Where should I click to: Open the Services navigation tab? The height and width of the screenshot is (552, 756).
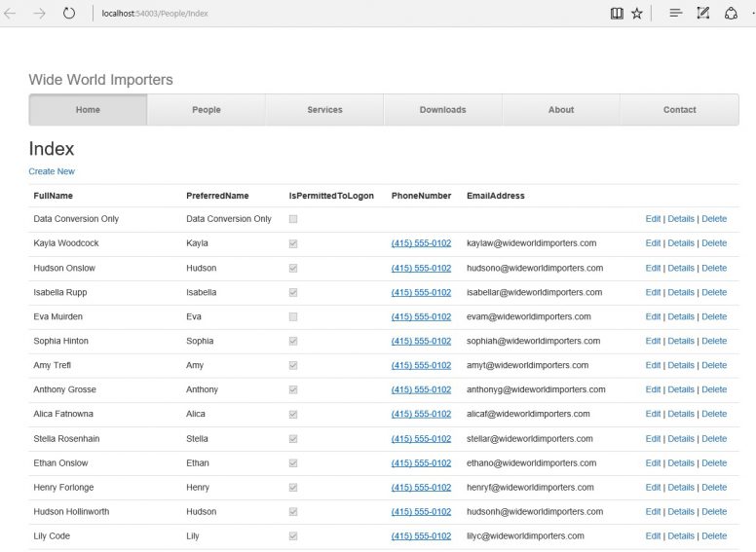click(324, 110)
